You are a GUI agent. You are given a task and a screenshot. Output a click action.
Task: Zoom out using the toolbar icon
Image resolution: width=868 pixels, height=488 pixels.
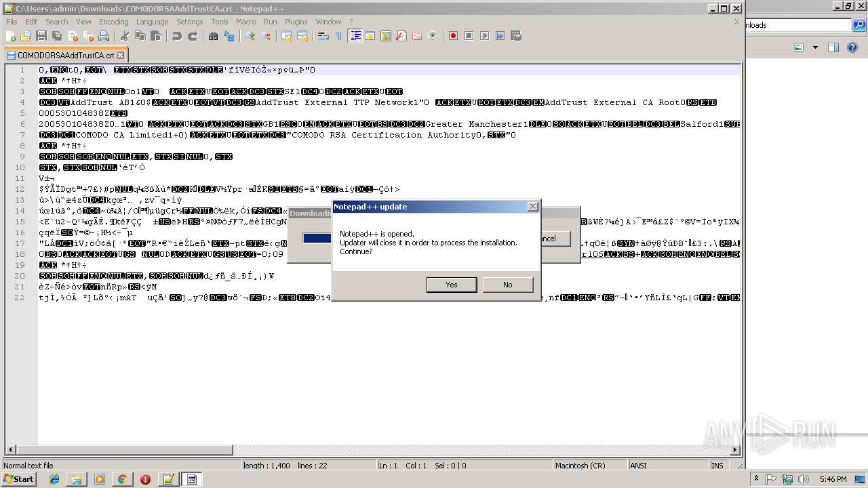point(266,36)
